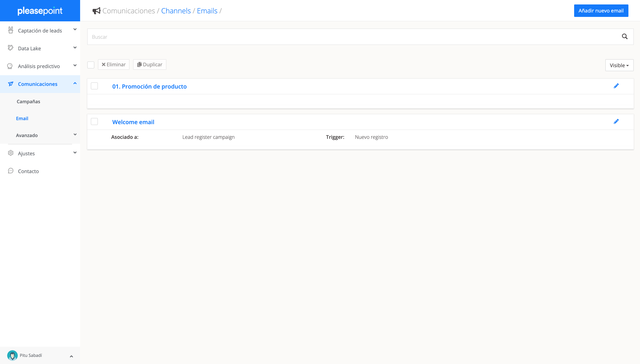Toggle the select-all checkbox beside Eliminar
This screenshot has width=640, height=364.
tap(91, 65)
